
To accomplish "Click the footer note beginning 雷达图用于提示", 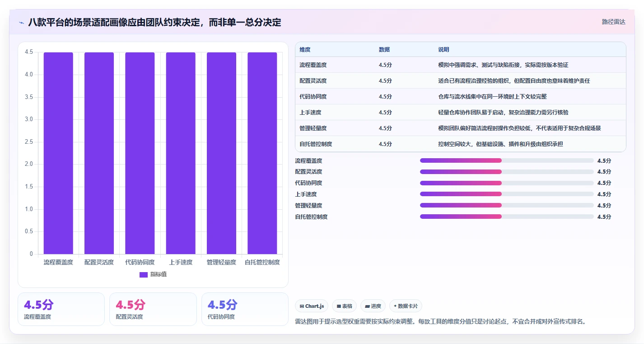I will coord(440,322).
